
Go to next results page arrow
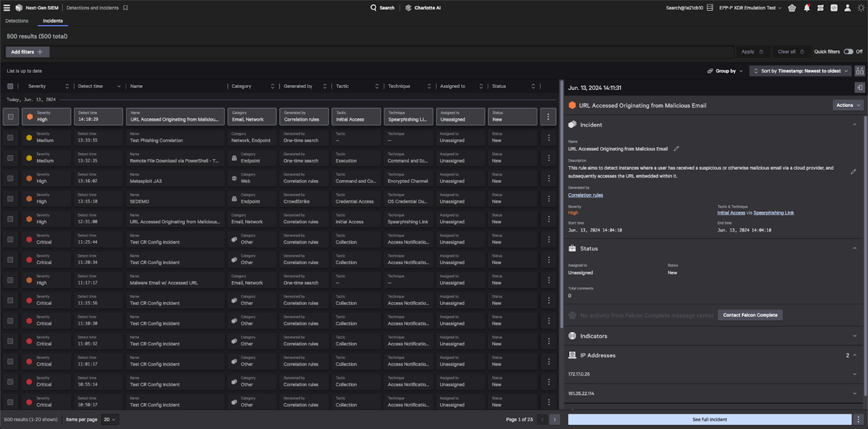pos(554,419)
